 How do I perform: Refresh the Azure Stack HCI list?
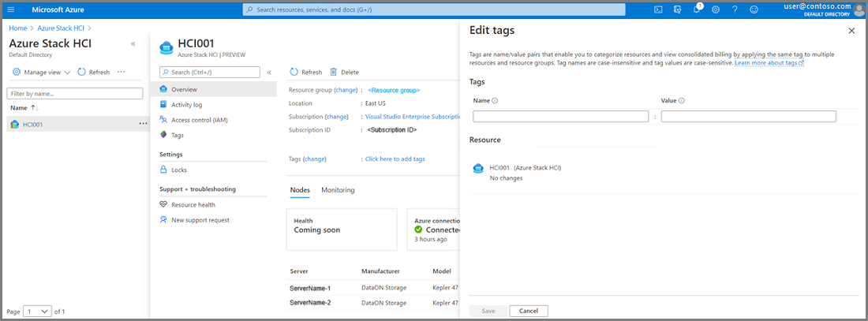(94, 72)
